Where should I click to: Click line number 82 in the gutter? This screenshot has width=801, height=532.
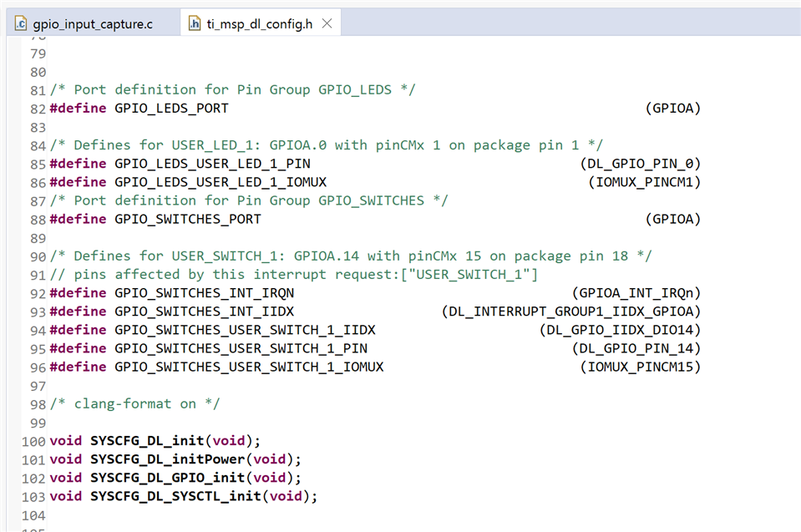[x=38, y=109]
